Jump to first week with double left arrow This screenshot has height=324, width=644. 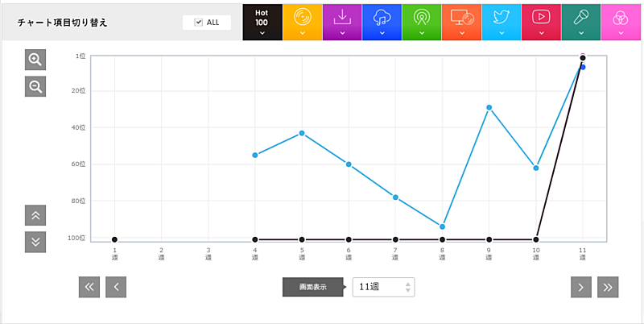click(89, 287)
